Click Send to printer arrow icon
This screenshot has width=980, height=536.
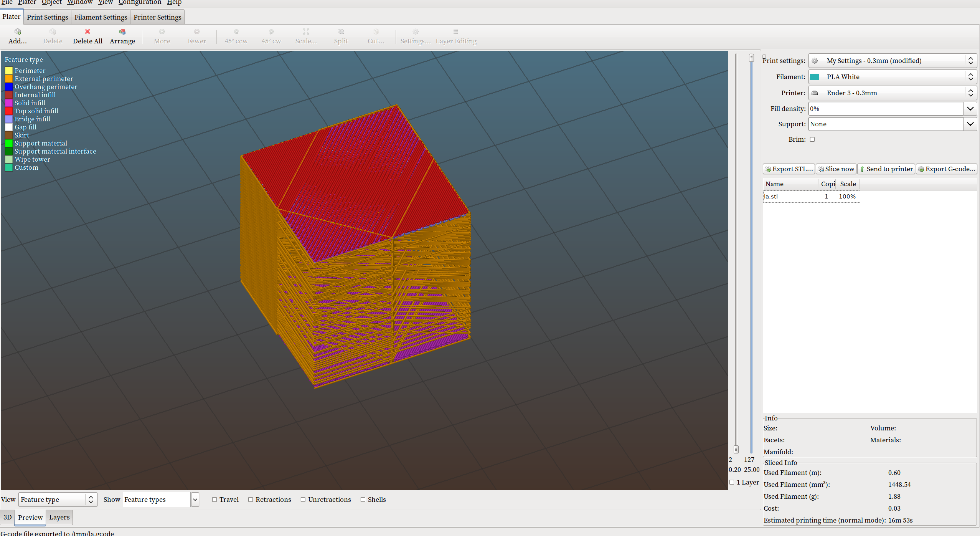point(862,169)
